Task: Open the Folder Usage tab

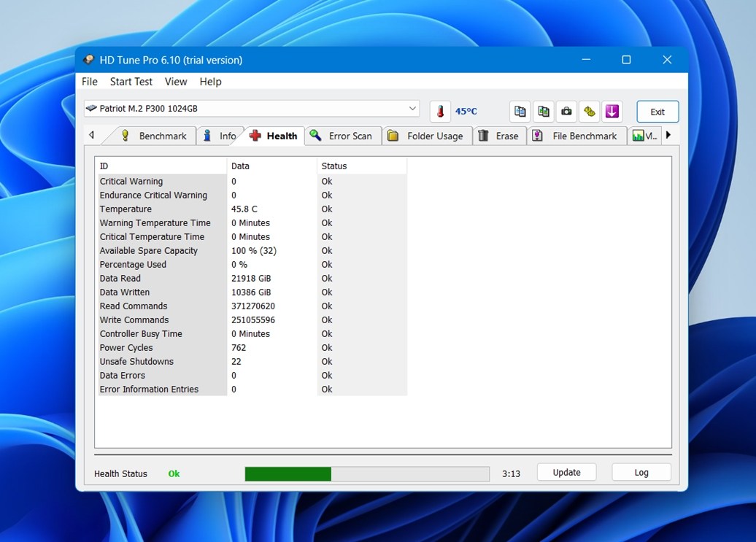Action: click(425, 136)
